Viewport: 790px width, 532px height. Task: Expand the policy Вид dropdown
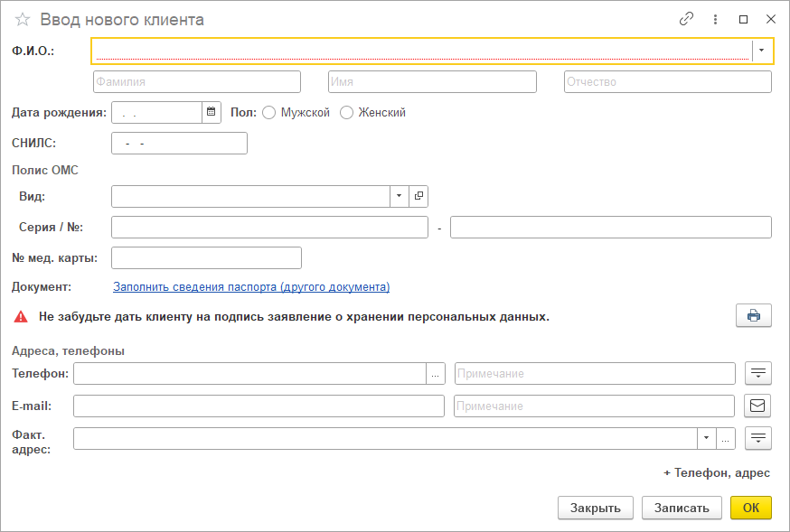[x=399, y=196]
